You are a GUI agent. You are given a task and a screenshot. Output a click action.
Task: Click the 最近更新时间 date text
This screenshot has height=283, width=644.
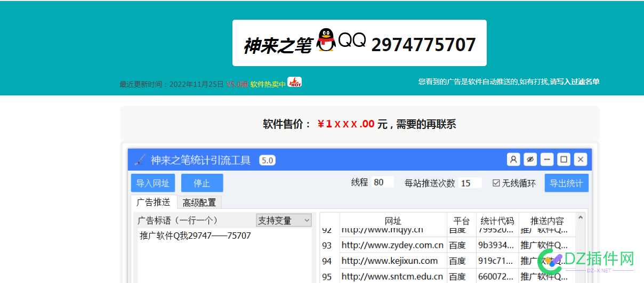[x=172, y=84]
